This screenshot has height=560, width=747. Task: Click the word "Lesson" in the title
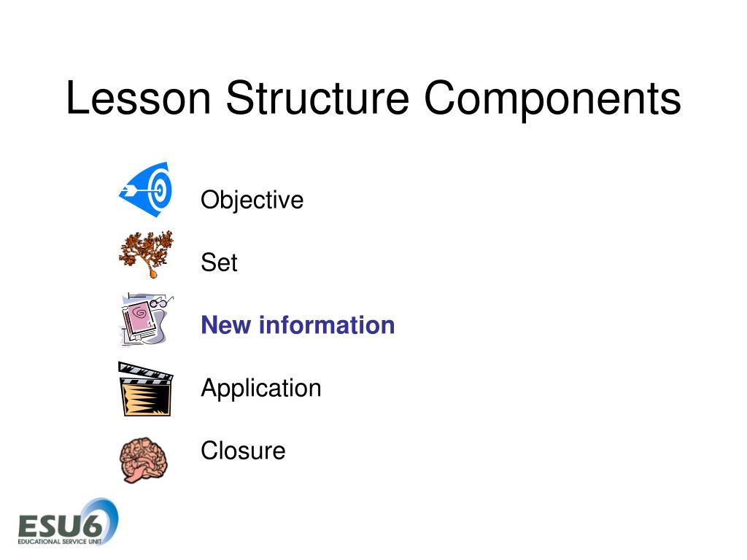[x=138, y=98]
